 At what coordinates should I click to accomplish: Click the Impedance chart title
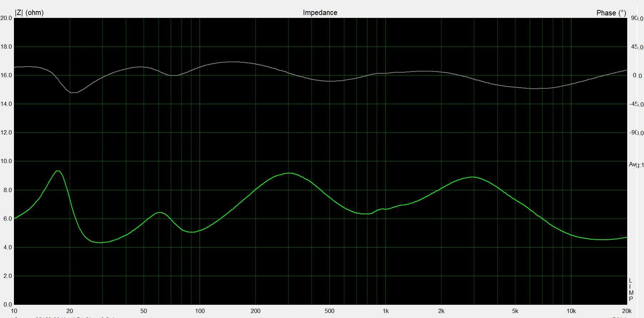coord(320,13)
